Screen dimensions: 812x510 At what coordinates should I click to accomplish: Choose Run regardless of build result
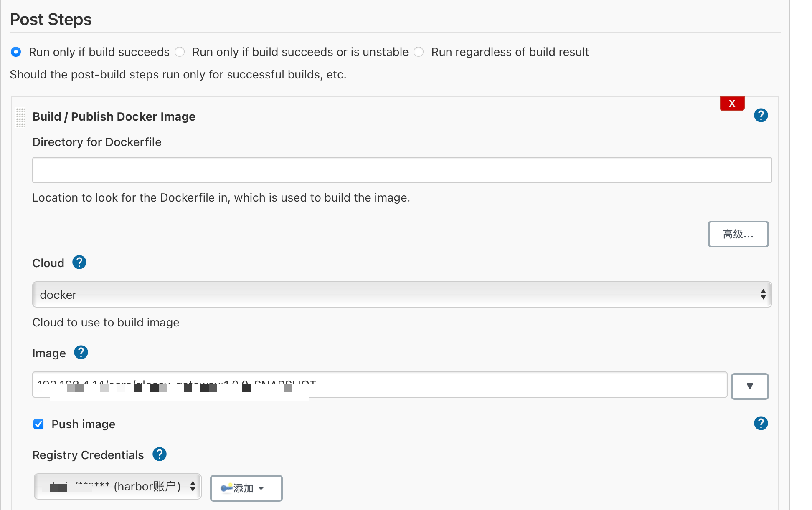(x=419, y=52)
